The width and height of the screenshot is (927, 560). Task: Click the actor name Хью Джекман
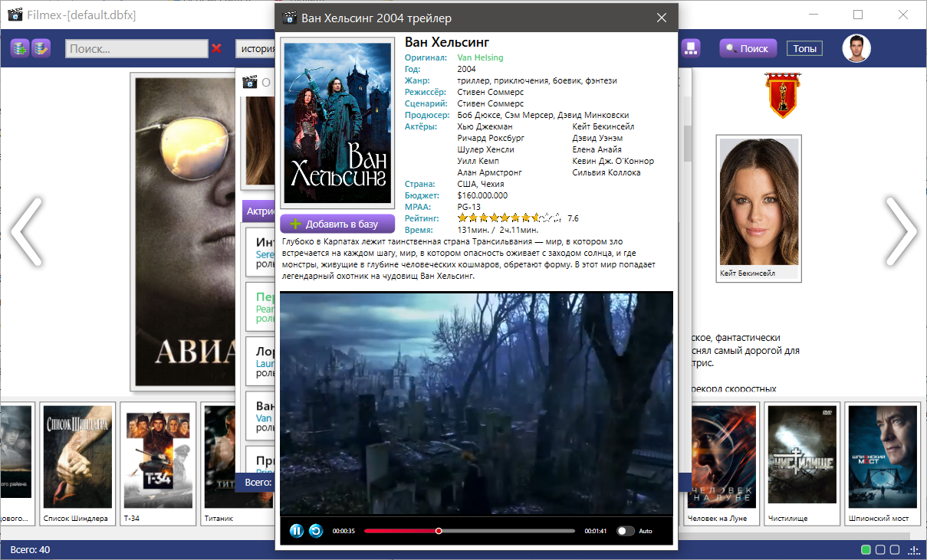pyautogui.click(x=485, y=126)
